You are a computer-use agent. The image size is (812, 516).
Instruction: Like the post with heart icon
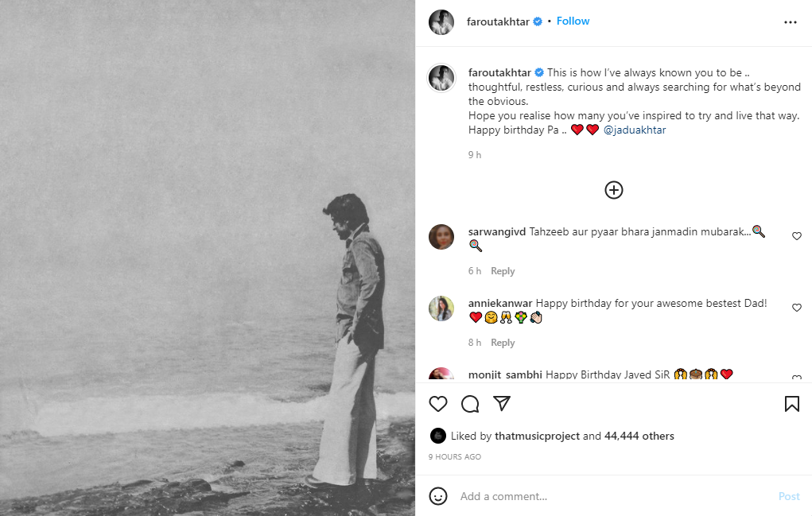click(438, 404)
